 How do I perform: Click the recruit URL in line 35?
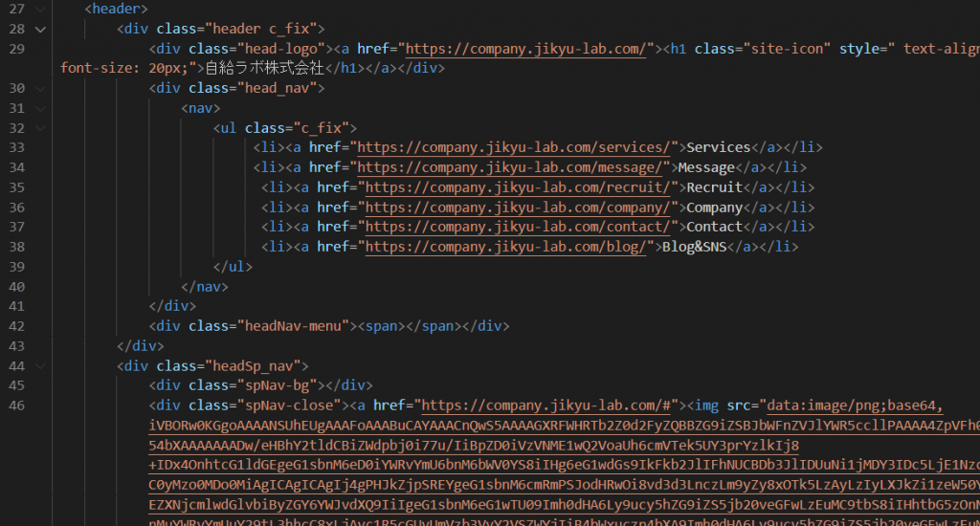(x=520, y=188)
